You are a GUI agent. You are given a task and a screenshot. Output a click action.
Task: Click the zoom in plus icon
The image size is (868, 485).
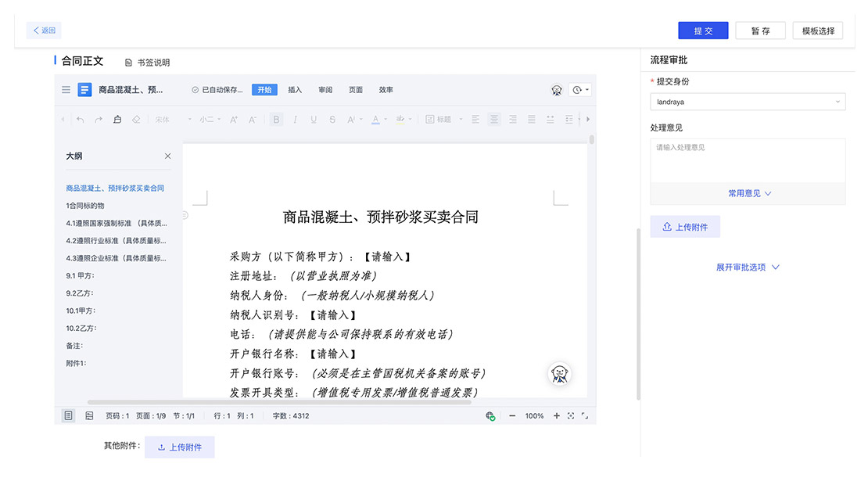(557, 416)
